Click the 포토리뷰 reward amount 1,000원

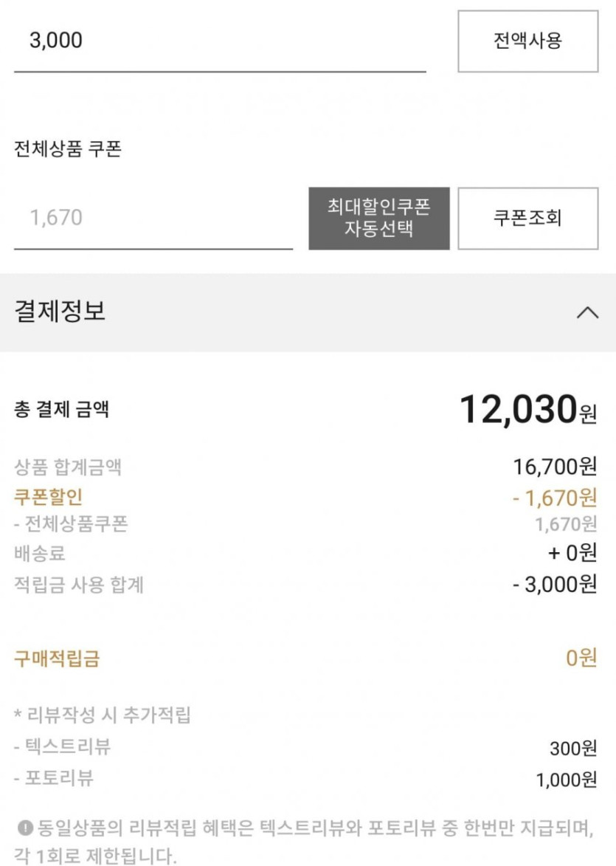[x=566, y=780]
